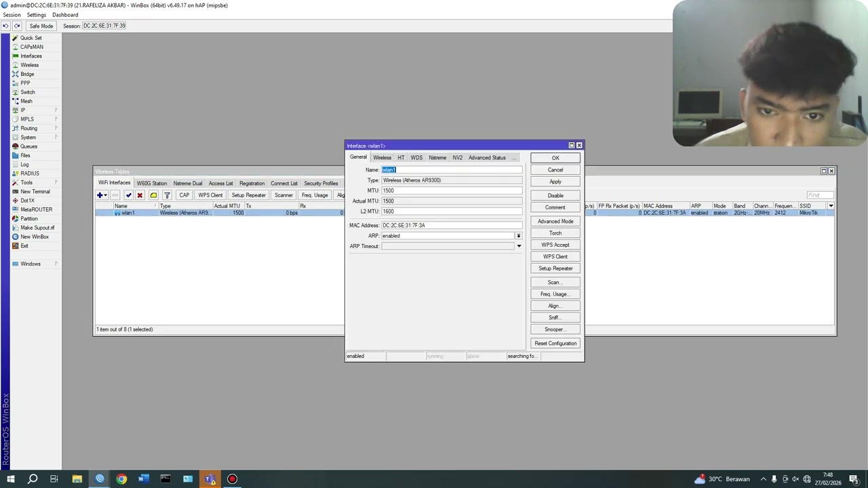Click the Advanced Mode button
Image resolution: width=868 pixels, height=488 pixels.
point(555,222)
